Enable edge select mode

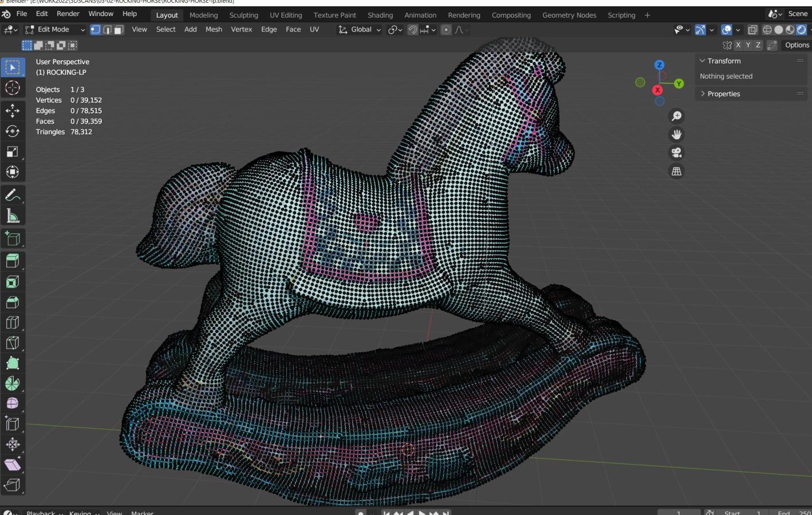pos(107,30)
